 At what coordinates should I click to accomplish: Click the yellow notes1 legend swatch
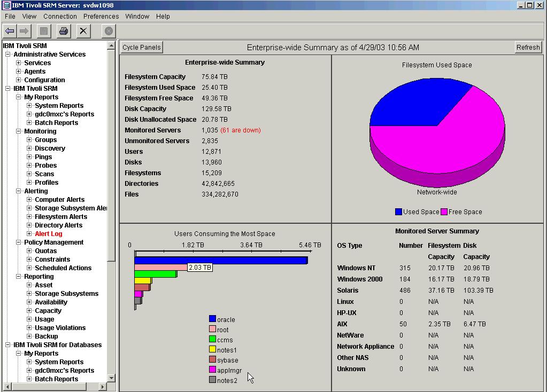click(x=212, y=349)
